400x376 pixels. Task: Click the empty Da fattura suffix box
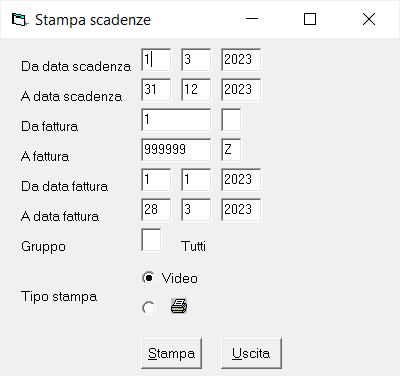tap(231, 120)
